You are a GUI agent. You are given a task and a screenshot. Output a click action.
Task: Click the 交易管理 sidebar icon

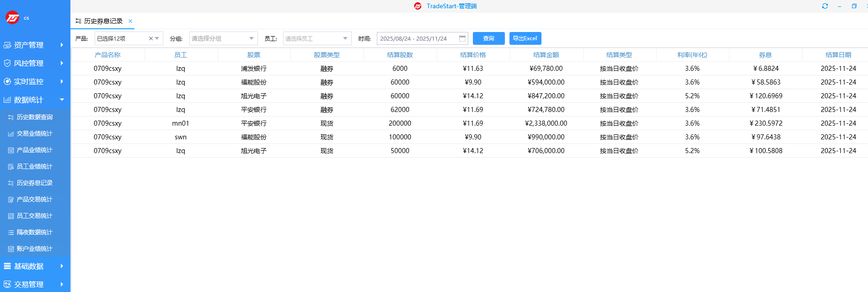click(7, 284)
